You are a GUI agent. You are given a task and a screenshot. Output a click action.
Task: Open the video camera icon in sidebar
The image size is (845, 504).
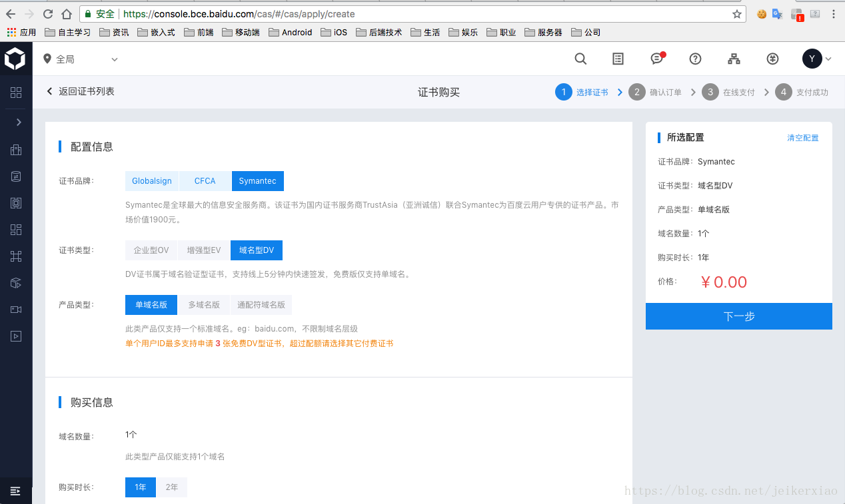coord(16,310)
